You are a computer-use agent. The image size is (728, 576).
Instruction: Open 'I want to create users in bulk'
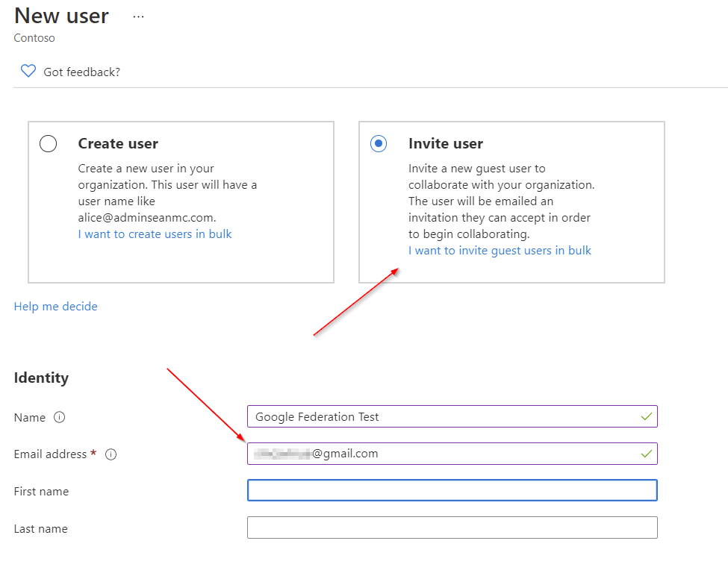[x=155, y=234]
